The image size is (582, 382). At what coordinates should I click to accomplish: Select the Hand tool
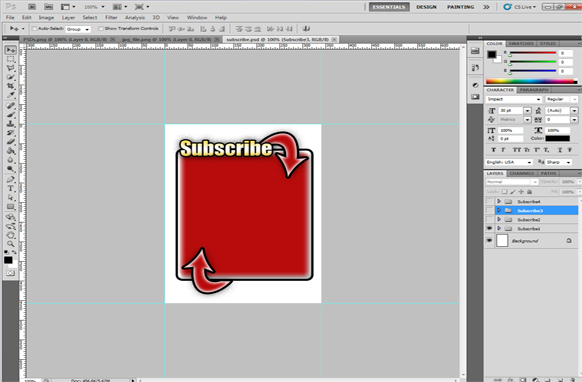pos(10,235)
